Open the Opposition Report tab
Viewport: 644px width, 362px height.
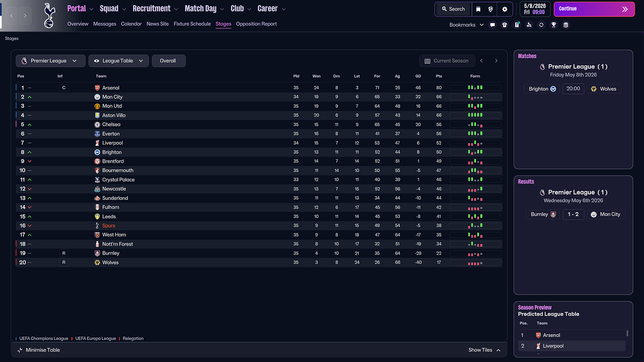click(257, 24)
